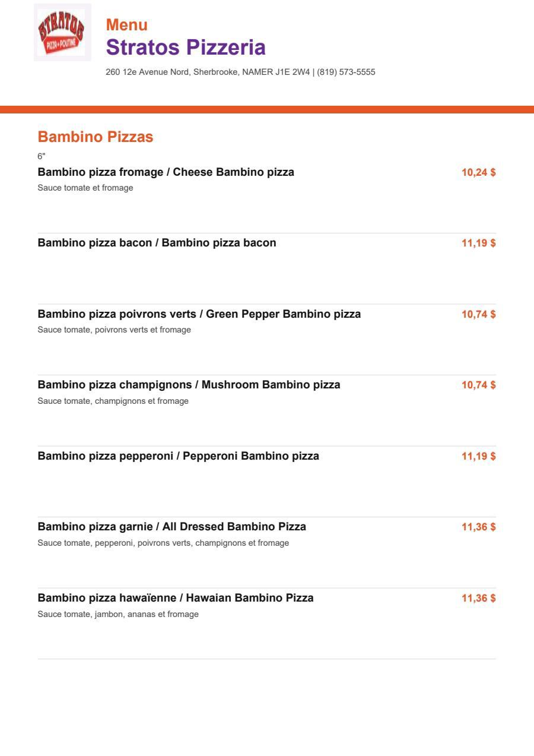Click the 10,24 $ cheese pizza price
534x756 pixels.
(479, 173)
